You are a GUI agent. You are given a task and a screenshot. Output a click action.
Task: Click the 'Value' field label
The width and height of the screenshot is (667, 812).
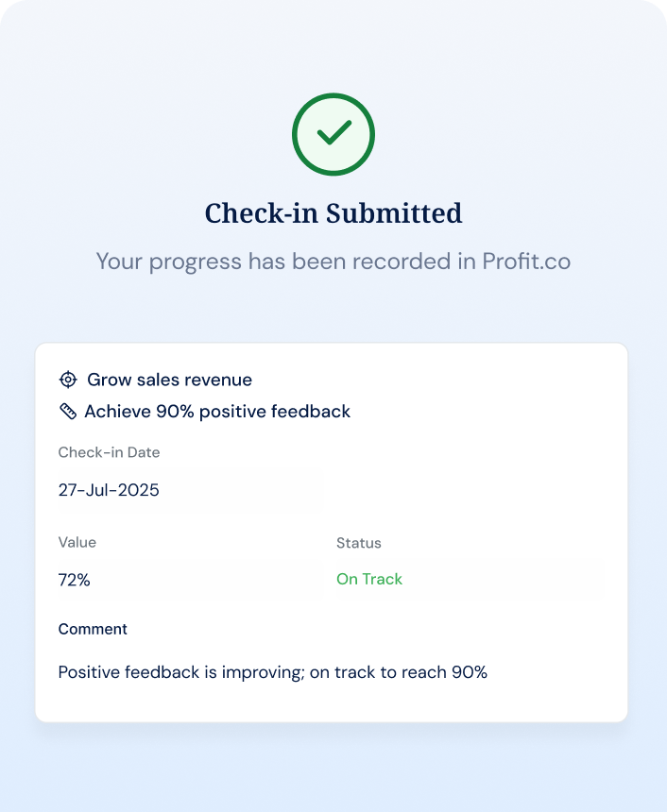[x=77, y=543]
